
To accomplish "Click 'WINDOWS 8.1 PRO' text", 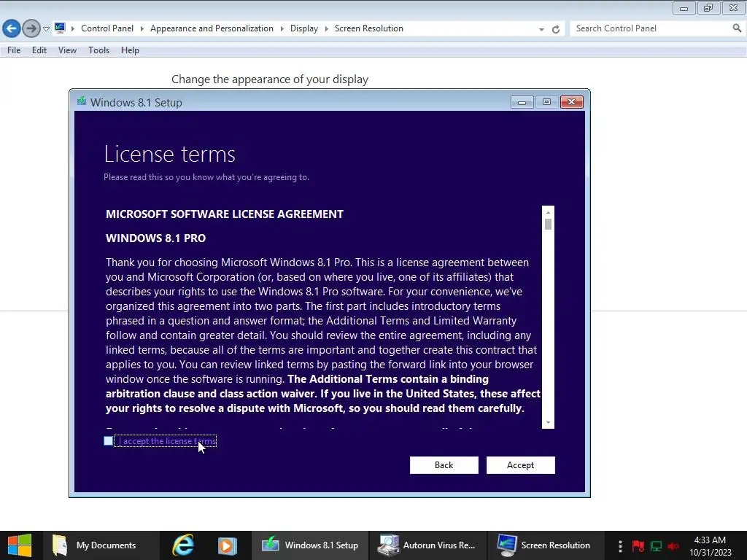I will (x=156, y=238).
